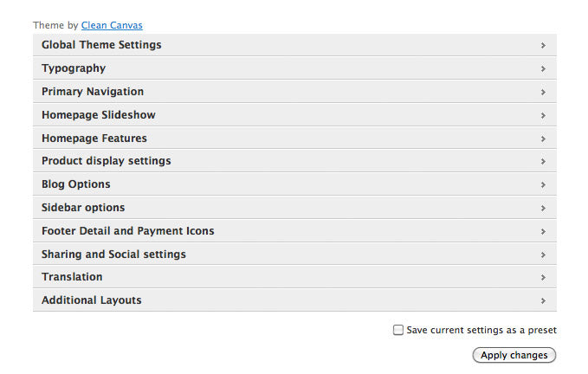Open the Global Theme Settings heading
This screenshot has width=588, height=374.
(101, 45)
